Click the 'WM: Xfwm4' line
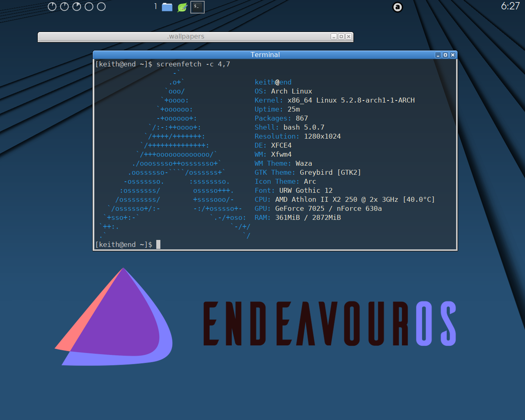The width and height of the screenshot is (525, 420). 273,154
